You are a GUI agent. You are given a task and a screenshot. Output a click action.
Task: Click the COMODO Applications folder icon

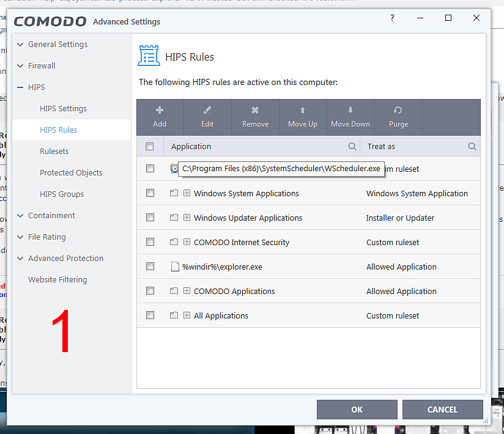tap(174, 291)
